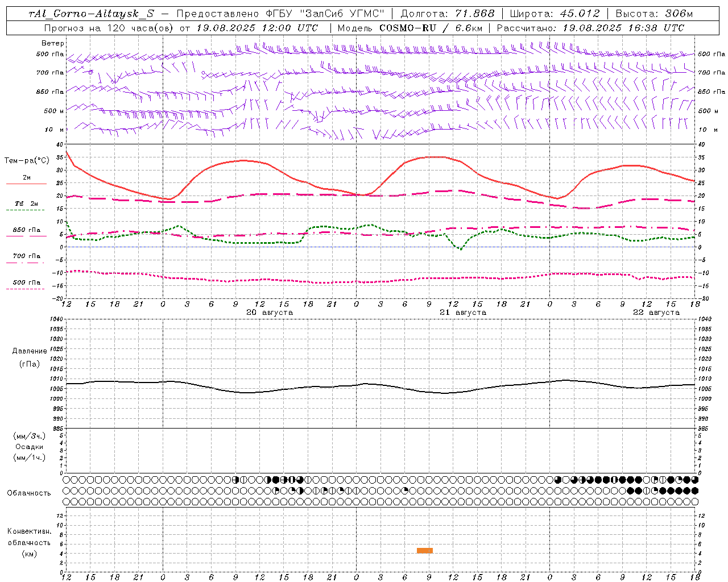The height and width of the screenshot is (582, 728).
Task: Click the 20 августа date label
Action: (x=270, y=313)
